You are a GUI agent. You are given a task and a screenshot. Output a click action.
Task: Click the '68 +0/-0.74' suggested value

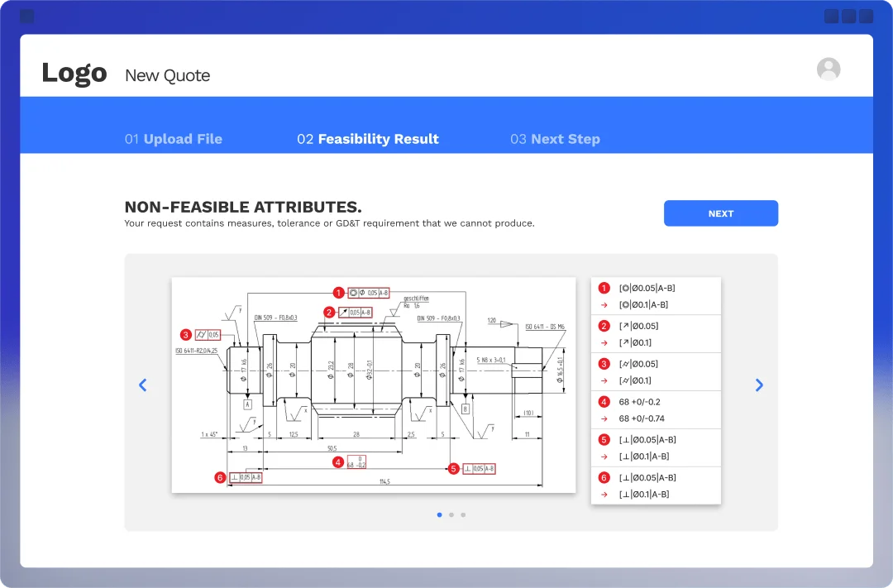point(642,418)
